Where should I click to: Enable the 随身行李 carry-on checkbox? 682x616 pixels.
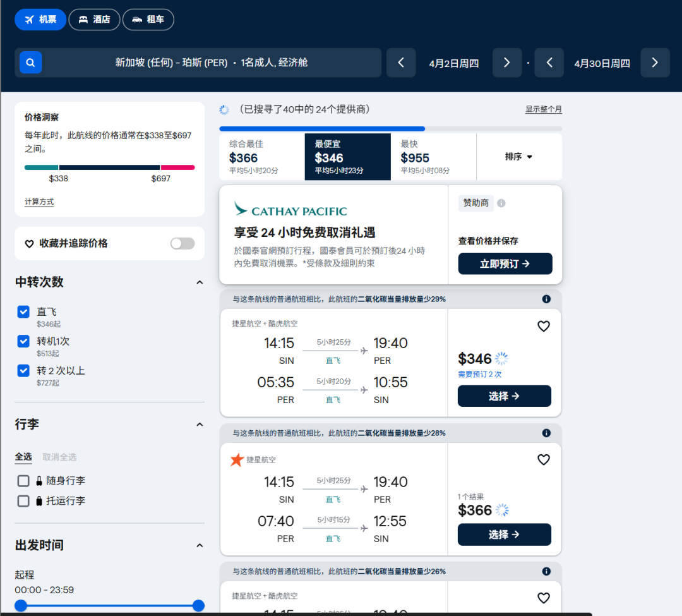click(x=23, y=481)
